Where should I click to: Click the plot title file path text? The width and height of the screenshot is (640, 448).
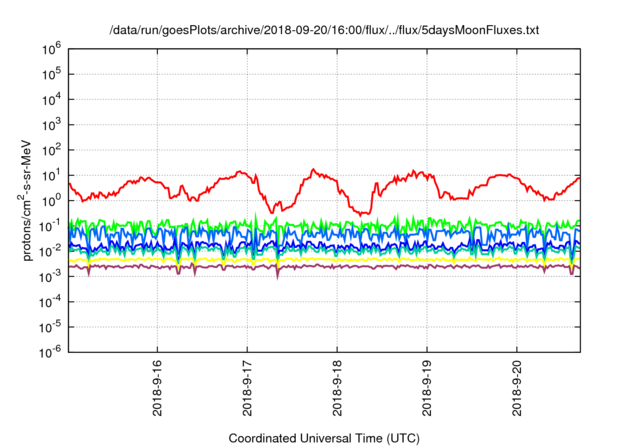coord(324,30)
